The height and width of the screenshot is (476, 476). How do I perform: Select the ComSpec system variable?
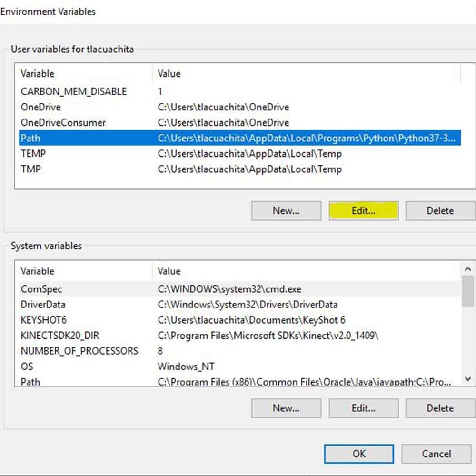41,289
